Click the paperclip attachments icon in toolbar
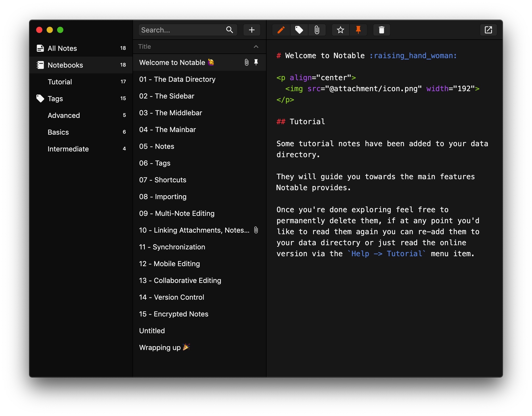The height and width of the screenshot is (416, 532). tap(317, 30)
